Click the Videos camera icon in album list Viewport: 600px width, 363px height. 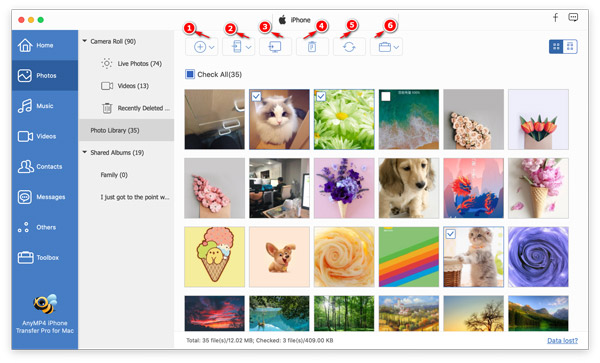click(107, 86)
